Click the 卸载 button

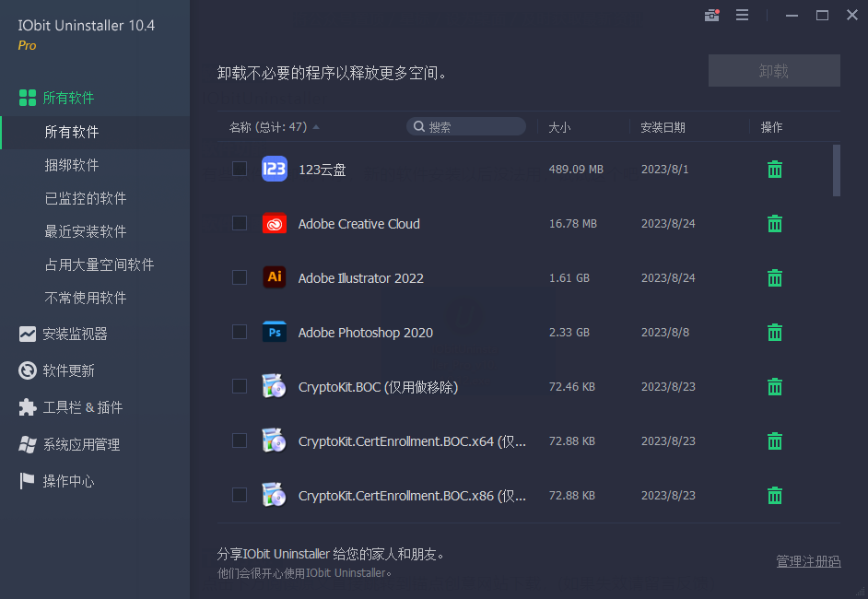pos(774,71)
